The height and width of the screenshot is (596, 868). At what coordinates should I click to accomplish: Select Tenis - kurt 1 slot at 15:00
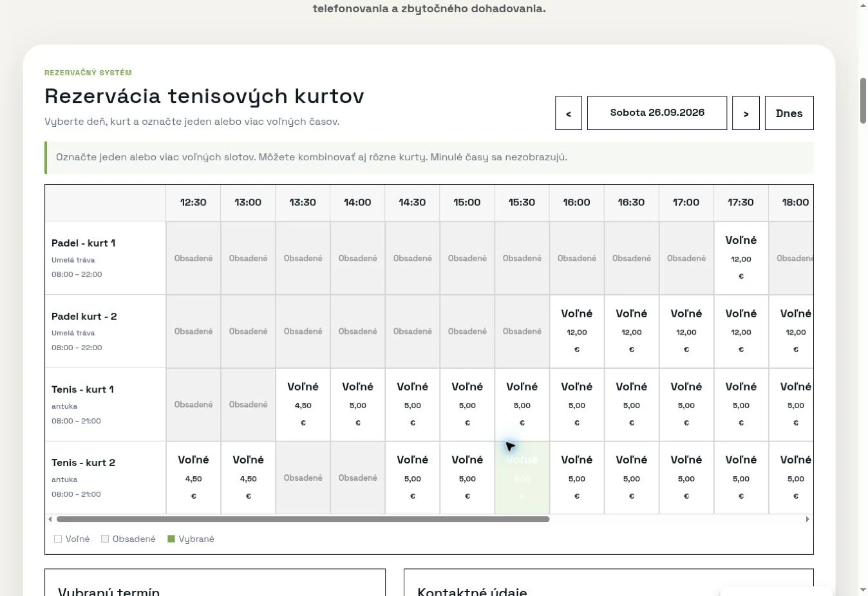[x=467, y=405]
